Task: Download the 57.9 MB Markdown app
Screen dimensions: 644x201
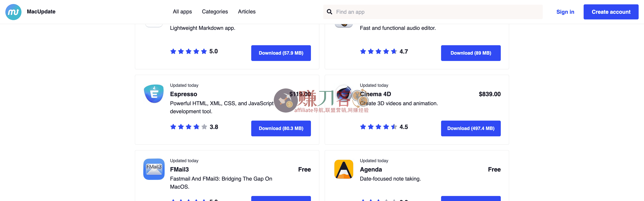Action: click(281, 53)
